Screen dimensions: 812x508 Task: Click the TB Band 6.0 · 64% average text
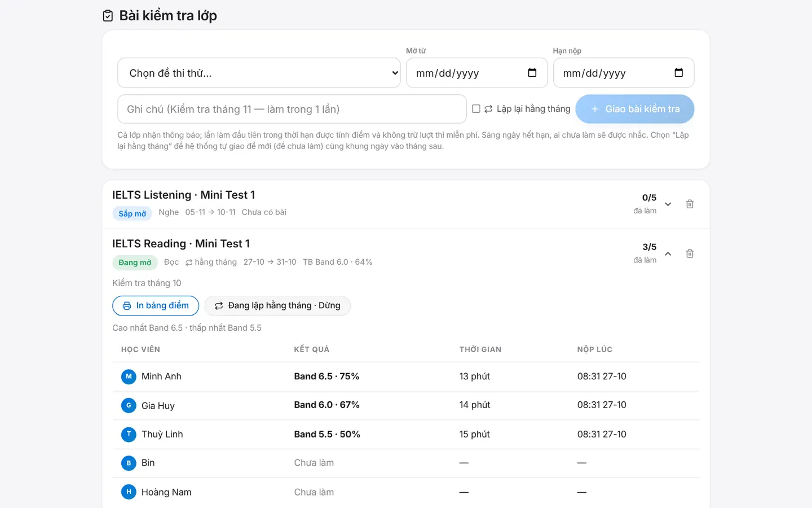(338, 262)
